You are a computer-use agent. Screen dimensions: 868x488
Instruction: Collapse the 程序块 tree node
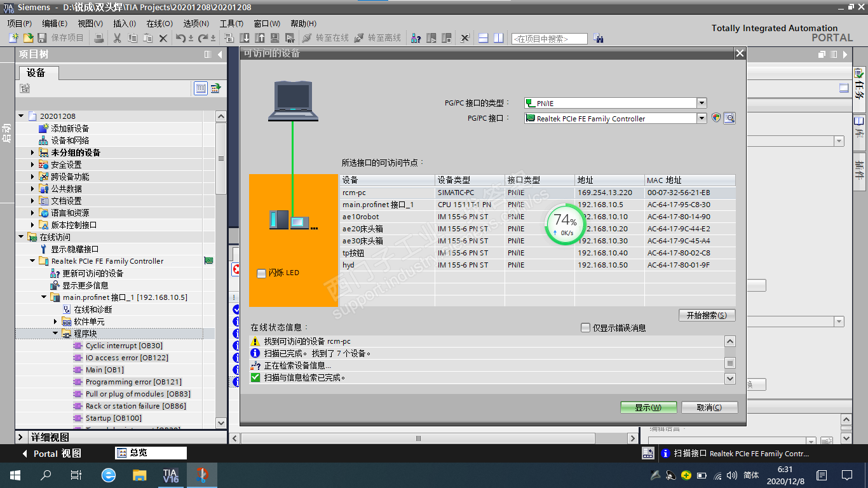point(55,334)
